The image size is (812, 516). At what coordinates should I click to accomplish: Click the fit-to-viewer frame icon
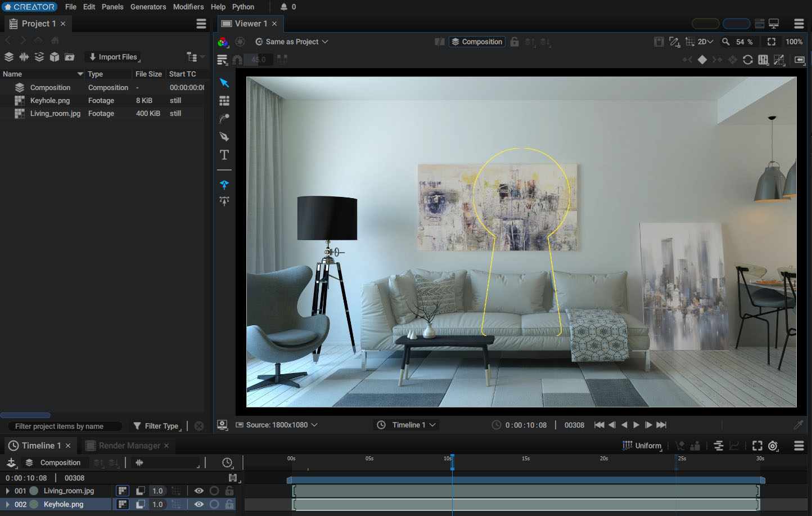[x=772, y=42]
